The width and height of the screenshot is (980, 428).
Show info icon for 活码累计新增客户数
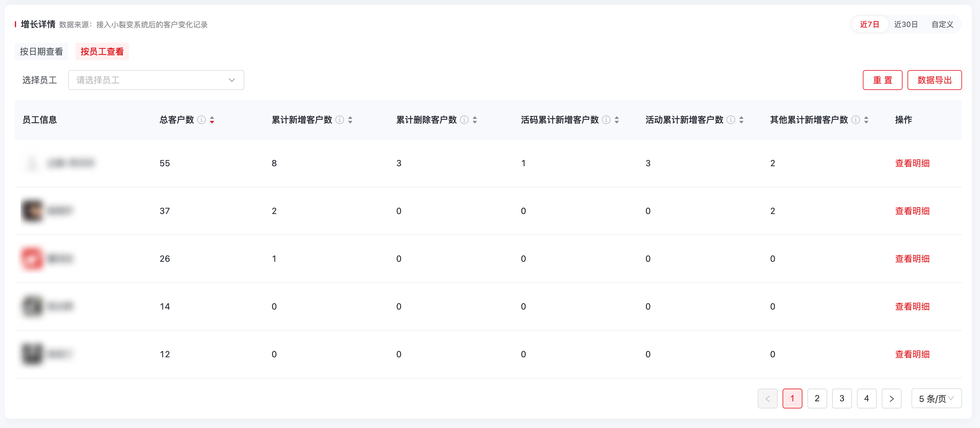[607, 120]
